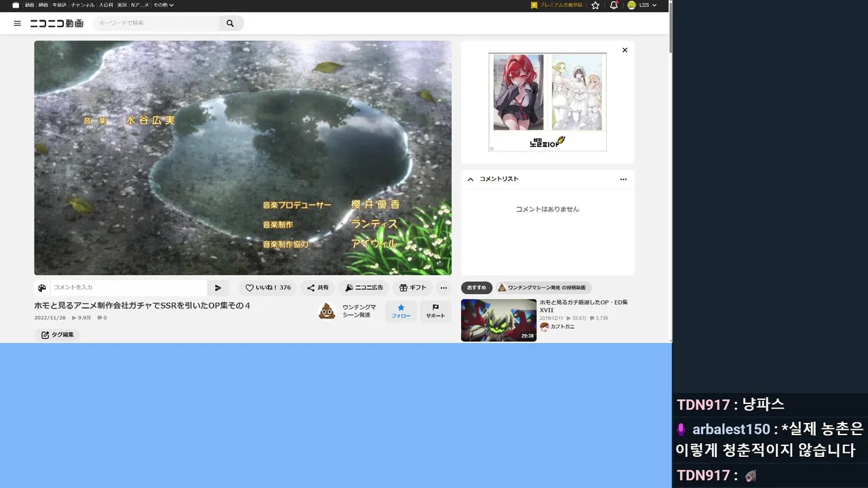
Task: Open Nアニメ in the top bar
Action: click(x=140, y=5)
